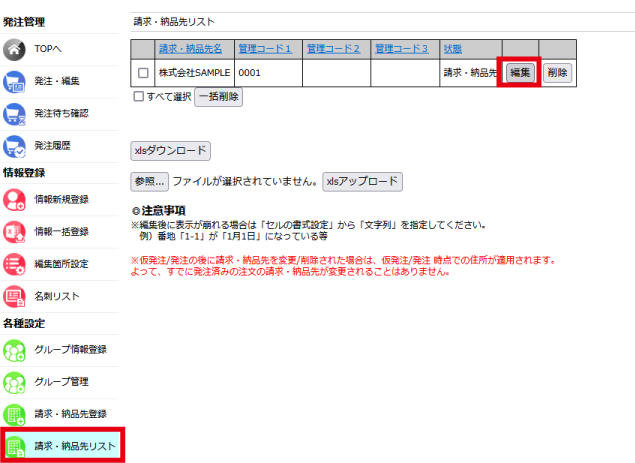
Task: Open the 情報一括登録 icon
Action: point(15,231)
